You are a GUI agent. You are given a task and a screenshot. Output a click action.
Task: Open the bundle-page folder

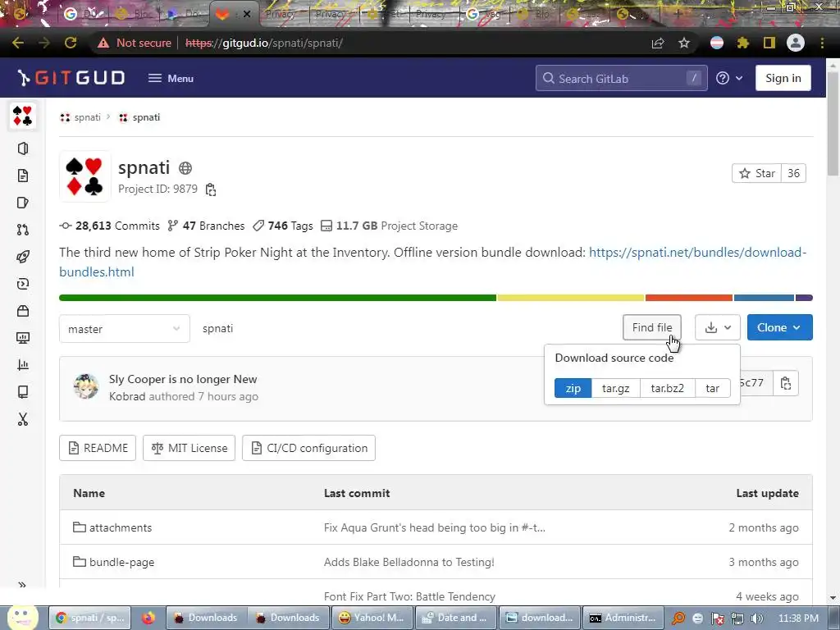(x=121, y=562)
